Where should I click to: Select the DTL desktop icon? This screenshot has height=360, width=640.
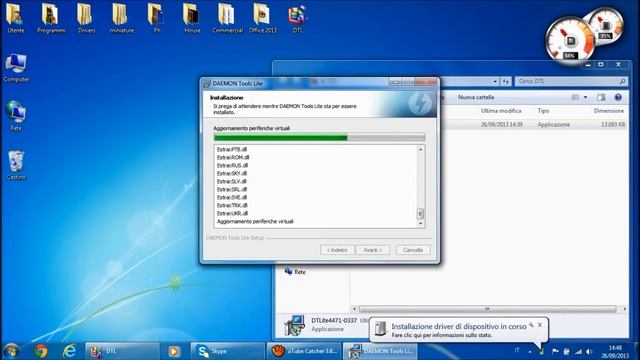pos(298,18)
